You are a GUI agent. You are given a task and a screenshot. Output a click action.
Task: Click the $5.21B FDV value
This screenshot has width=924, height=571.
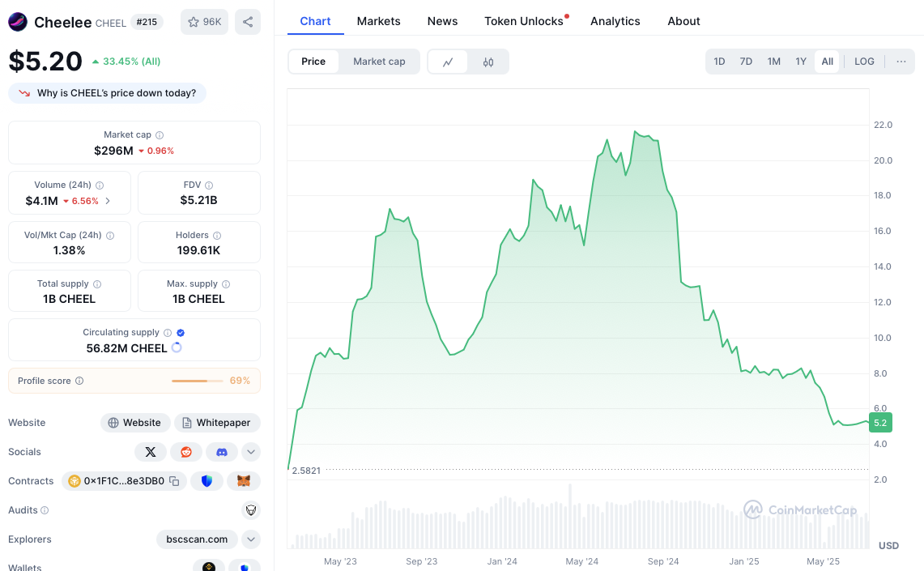[198, 200]
